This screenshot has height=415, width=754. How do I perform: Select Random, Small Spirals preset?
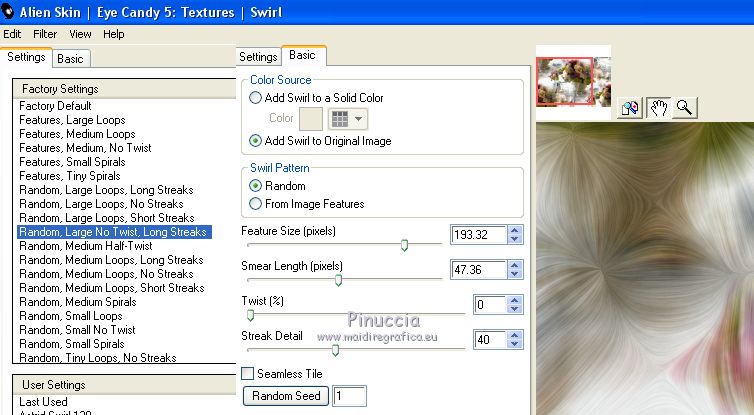72,343
